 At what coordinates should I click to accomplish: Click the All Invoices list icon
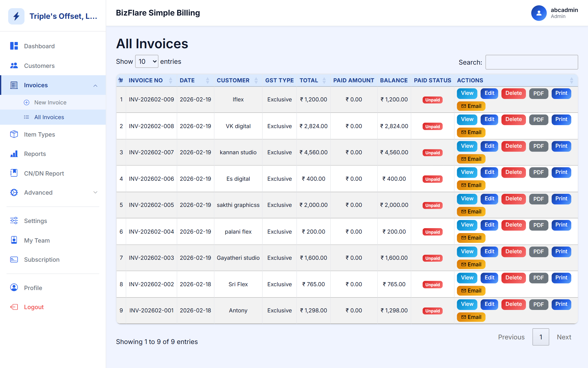(x=27, y=117)
